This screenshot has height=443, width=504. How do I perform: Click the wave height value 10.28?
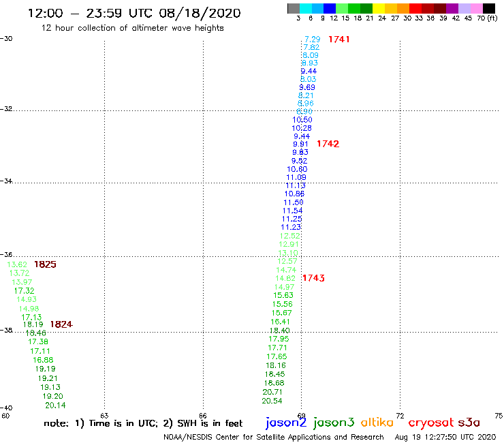pos(302,128)
